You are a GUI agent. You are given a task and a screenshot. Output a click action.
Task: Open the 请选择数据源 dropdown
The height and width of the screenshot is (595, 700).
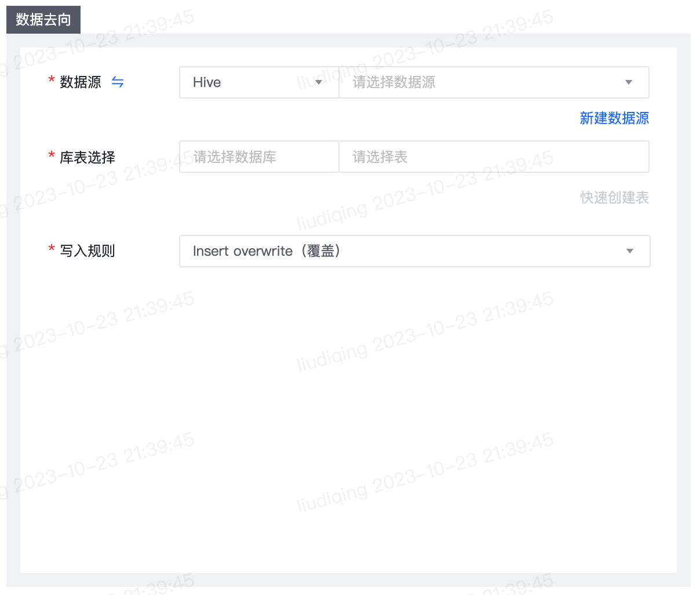coord(494,82)
